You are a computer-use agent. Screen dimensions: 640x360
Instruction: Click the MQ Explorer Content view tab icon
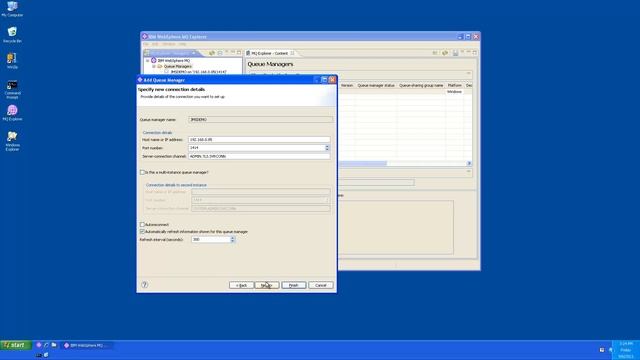(x=248, y=53)
